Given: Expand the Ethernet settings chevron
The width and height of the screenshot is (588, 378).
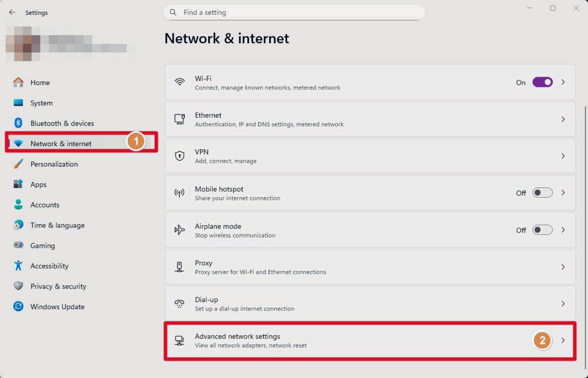Looking at the screenshot, I should 563,119.
